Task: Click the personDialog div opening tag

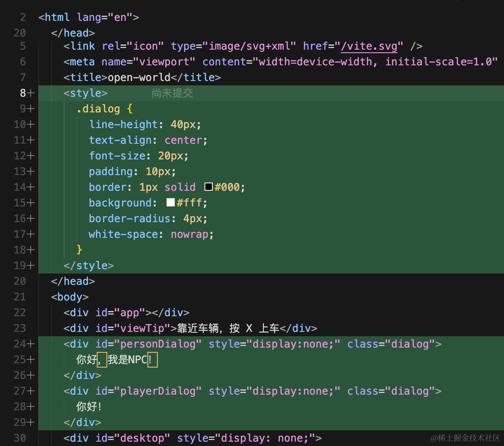Action: coord(252,344)
